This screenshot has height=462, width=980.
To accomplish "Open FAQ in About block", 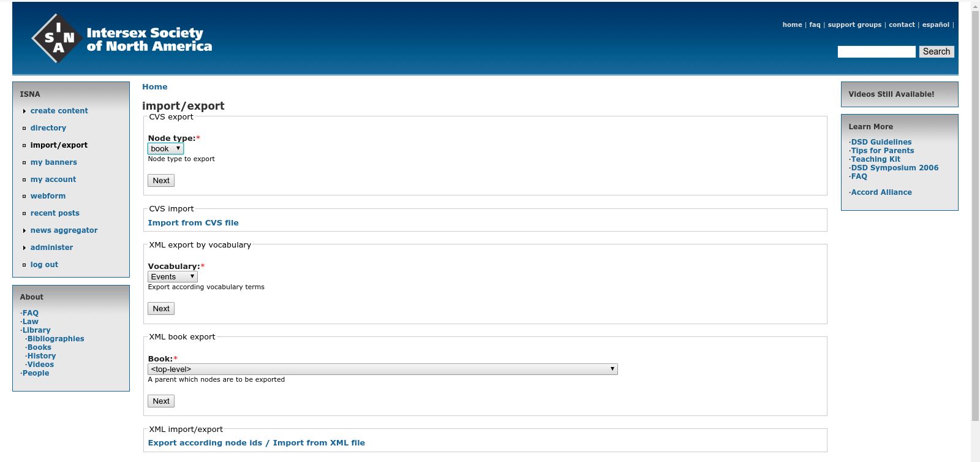I will pos(31,313).
